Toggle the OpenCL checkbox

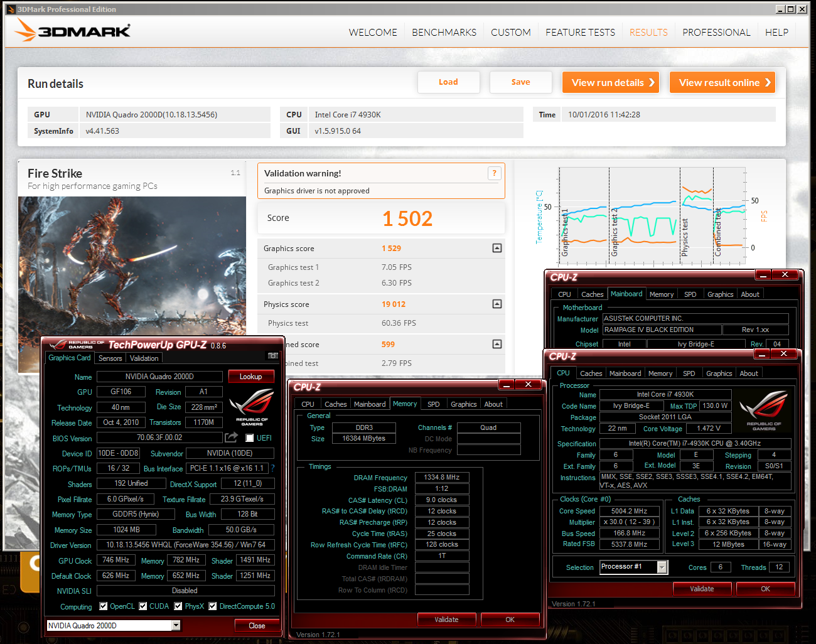[104, 606]
